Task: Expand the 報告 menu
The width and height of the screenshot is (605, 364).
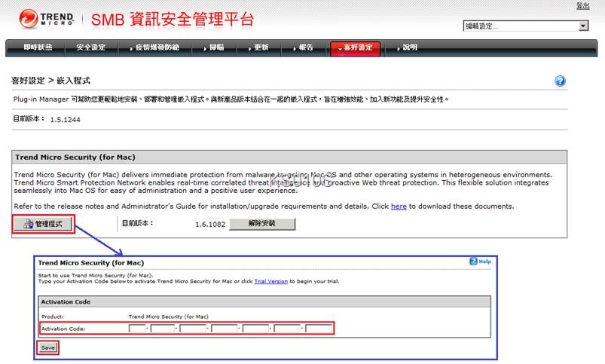Action: point(304,47)
